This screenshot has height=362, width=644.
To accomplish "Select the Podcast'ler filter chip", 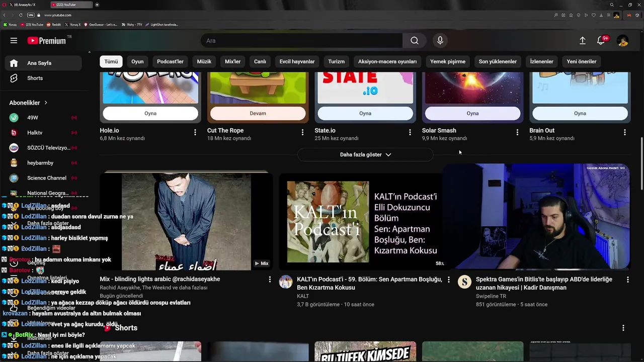I will click(x=170, y=61).
